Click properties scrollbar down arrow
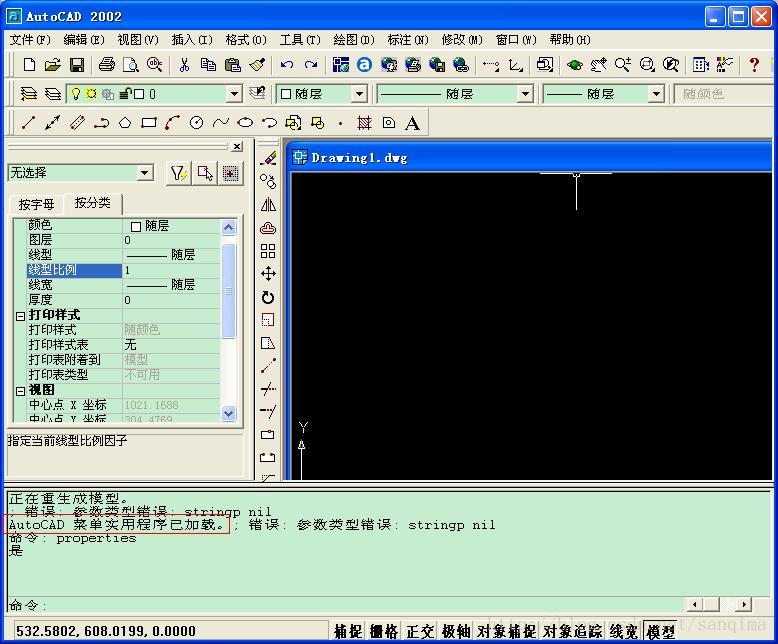This screenshot has width=778, height=644. point(228,413)
